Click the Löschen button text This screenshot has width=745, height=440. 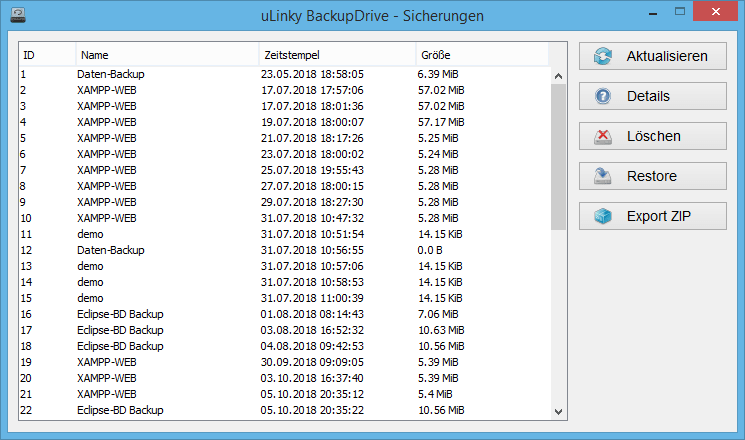pyautogui.click(x=653, y=136)
